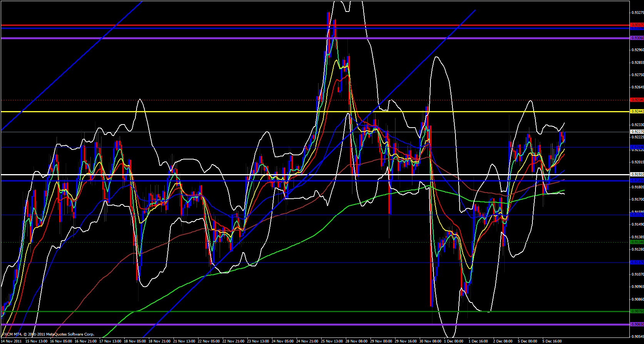
Task: Click the purple 0.90650 price label
Action: [637, 324]
